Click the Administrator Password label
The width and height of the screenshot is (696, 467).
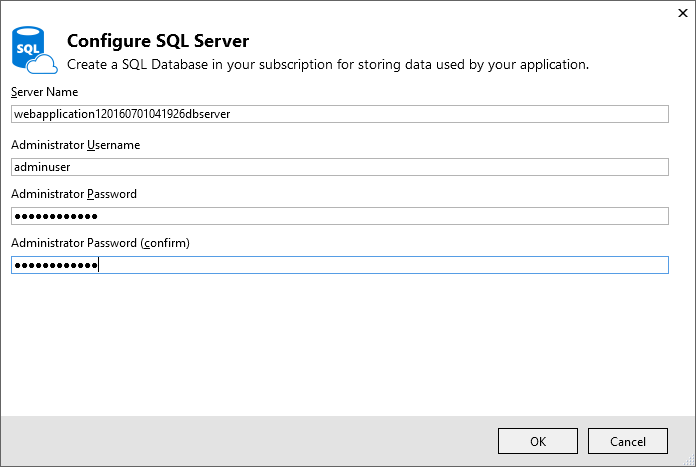coord(74,194)
